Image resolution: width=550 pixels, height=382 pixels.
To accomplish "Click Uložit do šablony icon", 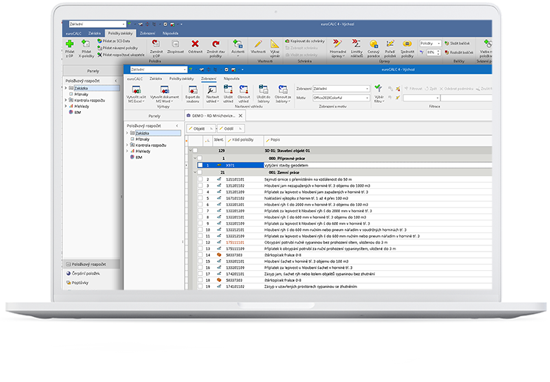I will point(263,89).
